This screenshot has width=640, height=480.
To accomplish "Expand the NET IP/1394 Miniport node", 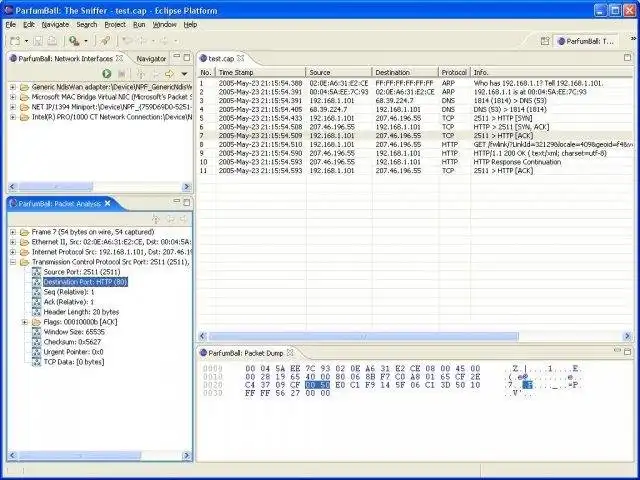I will [13, 107].
